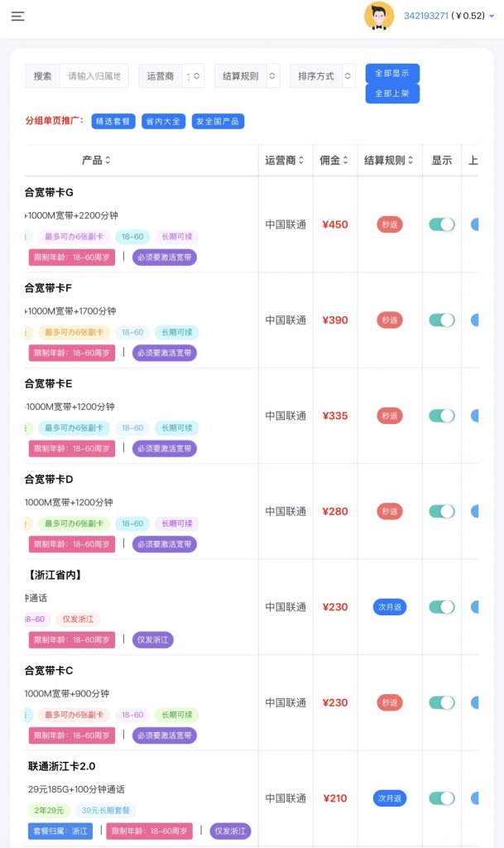Viewport: 504px width, 848px height.
Task: Click the 次月返 badge on ¥210 row
Action: 389,798
